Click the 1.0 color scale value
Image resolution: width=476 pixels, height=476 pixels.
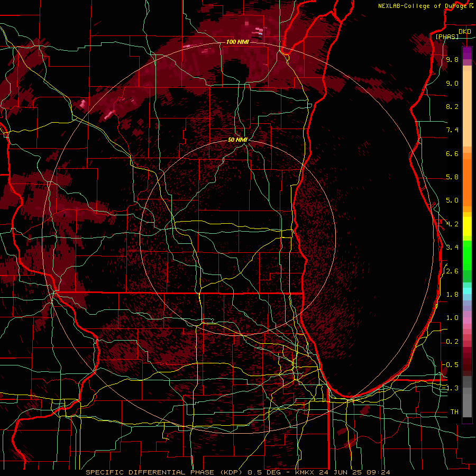click(452, 318)
